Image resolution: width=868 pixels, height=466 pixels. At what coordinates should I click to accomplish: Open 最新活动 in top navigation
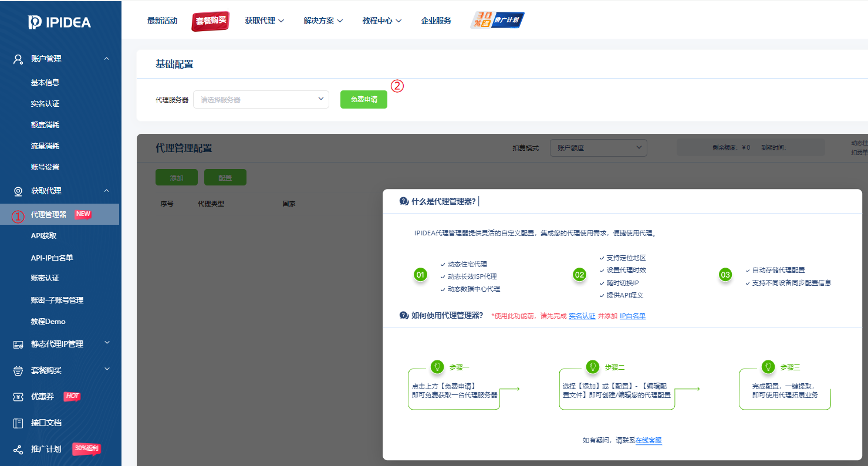(x=162, y=21)
